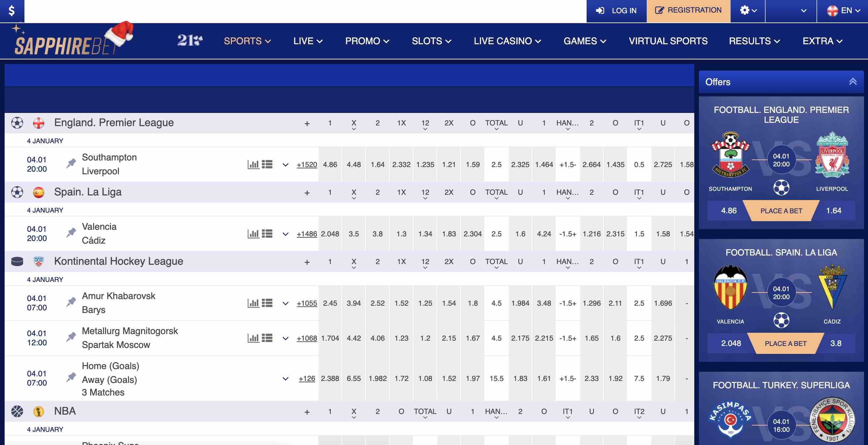Open the LIVE CASINO menu
The width and height of the screenshot is (868, 445).
[x=507, y=41]
